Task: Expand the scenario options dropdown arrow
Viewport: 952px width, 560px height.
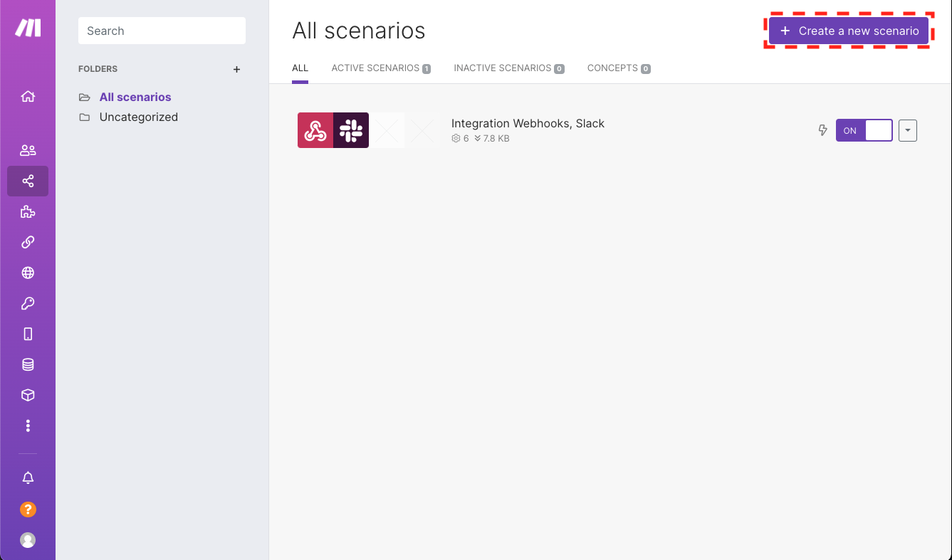Action: (x=907, y=130)
